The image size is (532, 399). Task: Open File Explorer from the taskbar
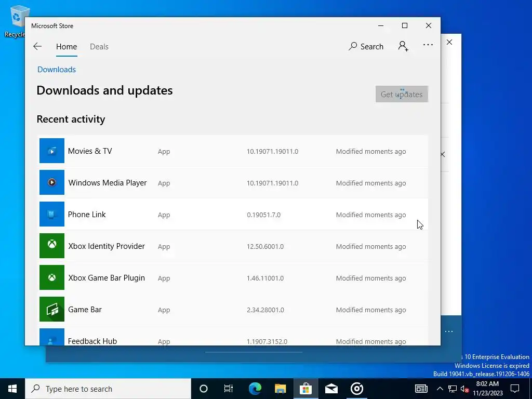point(280,389)
